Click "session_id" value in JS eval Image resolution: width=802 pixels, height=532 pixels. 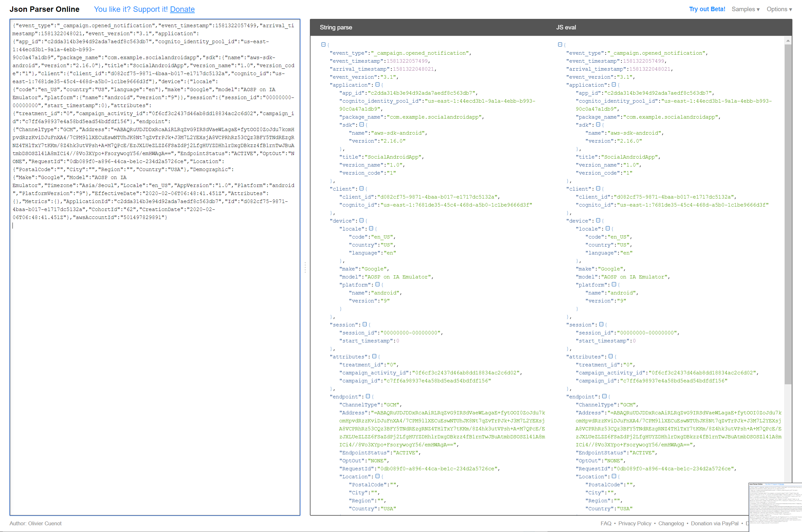tap(647, 333)
